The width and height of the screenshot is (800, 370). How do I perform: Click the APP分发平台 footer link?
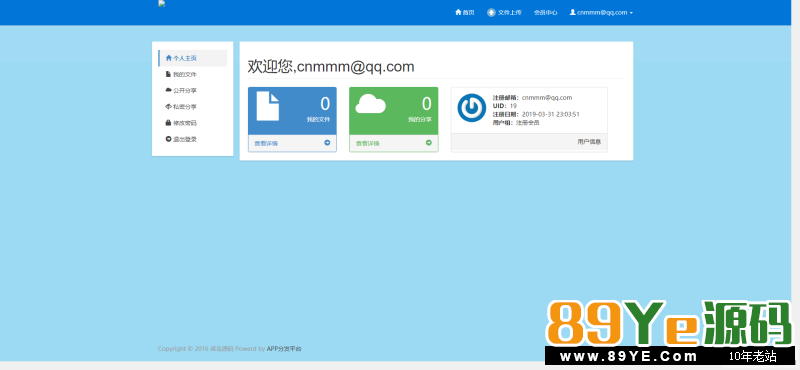[x=284, y=349]
